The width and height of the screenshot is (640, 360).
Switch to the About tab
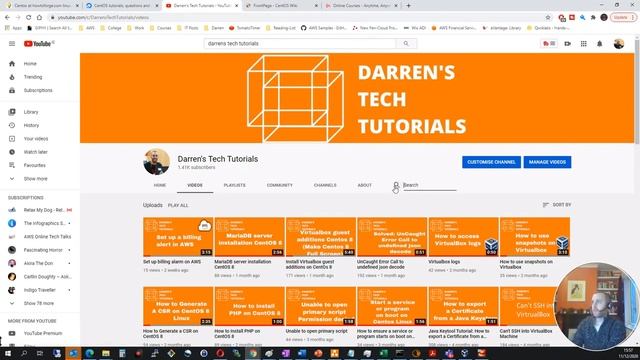(x=364, y=185)
